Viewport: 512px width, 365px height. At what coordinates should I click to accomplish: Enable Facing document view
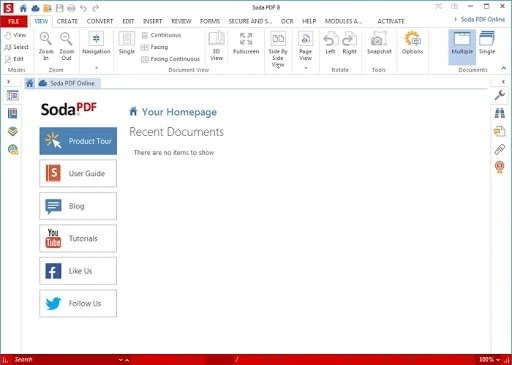154,47
